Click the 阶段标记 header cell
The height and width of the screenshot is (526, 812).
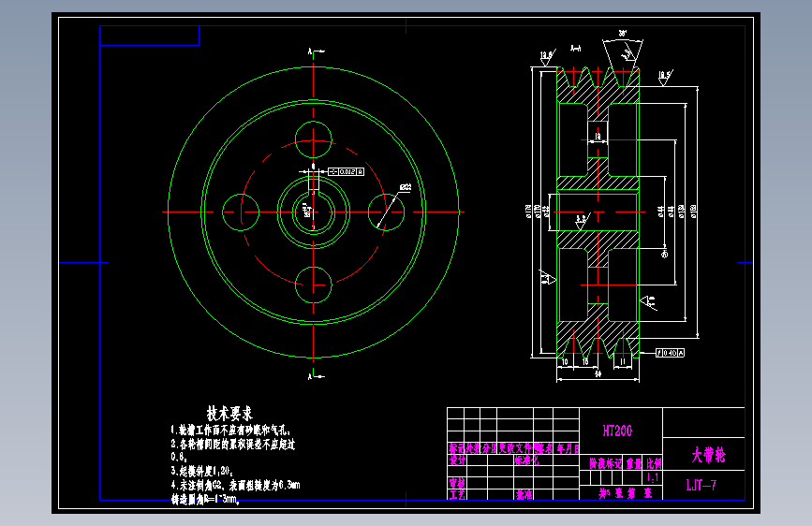605,463
